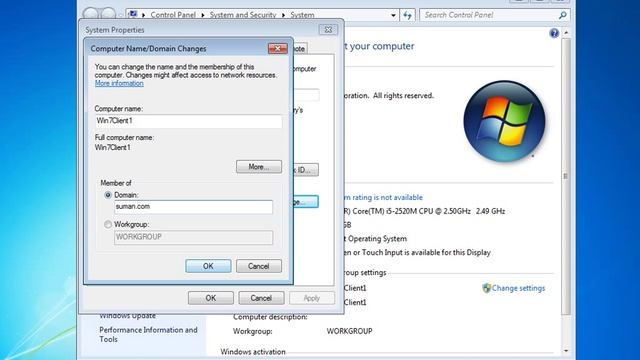Click Cancel in the System Properties dialog
The height and width of the screenshot is (360, 640).
point(261,298)
